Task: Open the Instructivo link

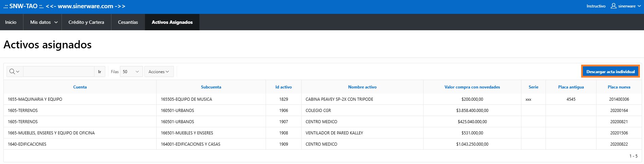Action: click(596, 6)
